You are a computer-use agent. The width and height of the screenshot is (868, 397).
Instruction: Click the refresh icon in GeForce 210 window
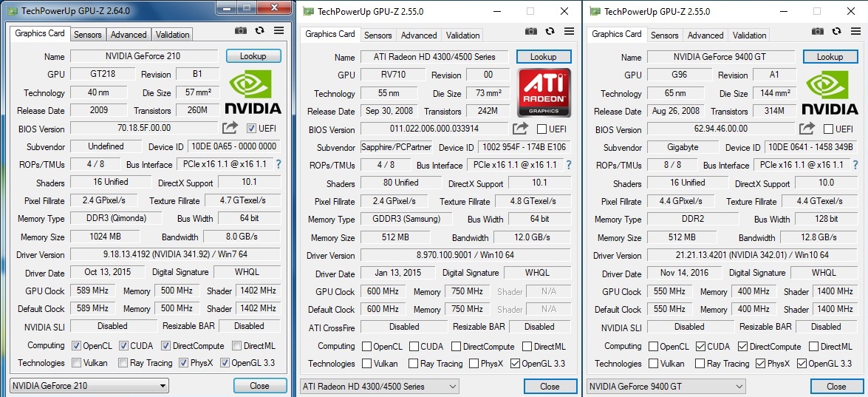[x=259, y=31]
